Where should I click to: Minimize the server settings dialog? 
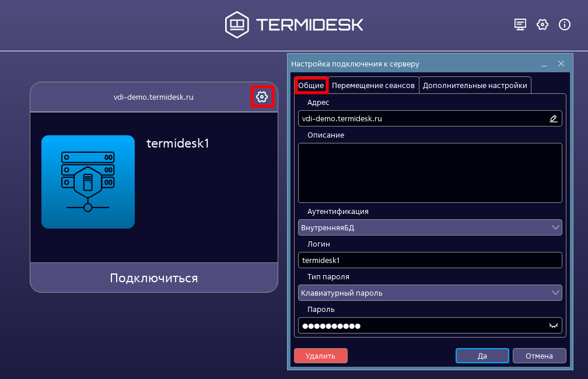pyautogui.click(x=544, y=64)
